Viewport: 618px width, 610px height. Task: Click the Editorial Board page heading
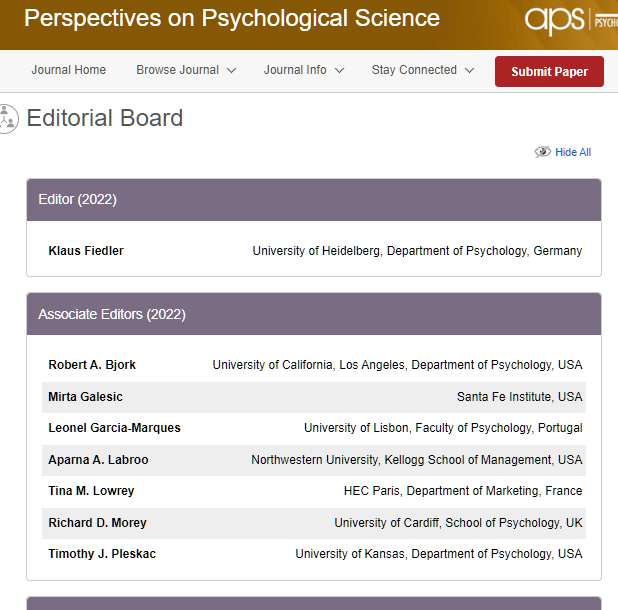[105, 118]
